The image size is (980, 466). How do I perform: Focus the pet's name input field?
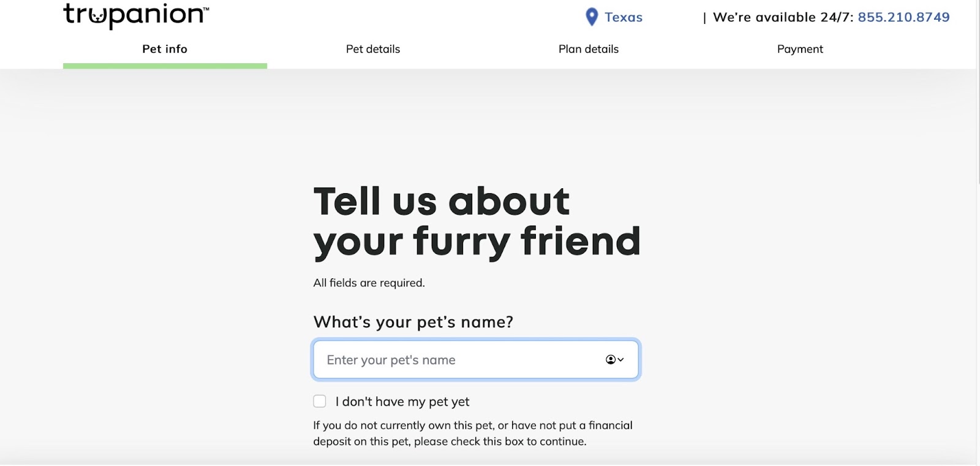(459, 360)
